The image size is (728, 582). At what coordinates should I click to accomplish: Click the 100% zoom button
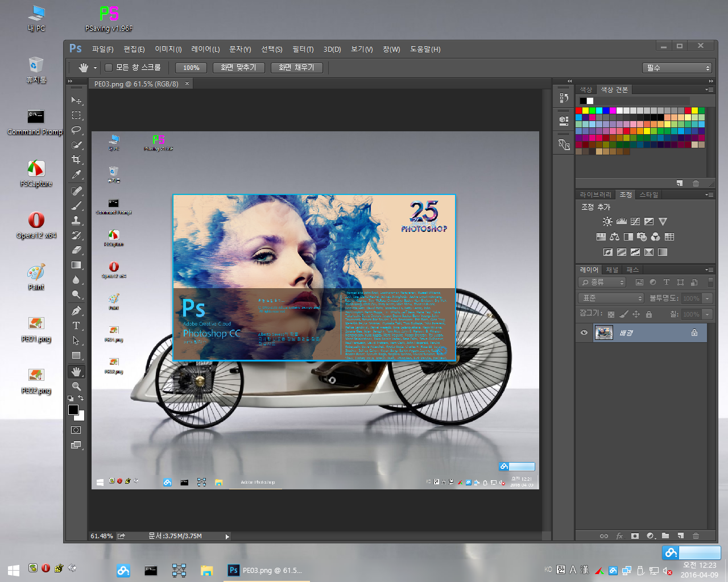pyautogui.click(x=191, y=68)
